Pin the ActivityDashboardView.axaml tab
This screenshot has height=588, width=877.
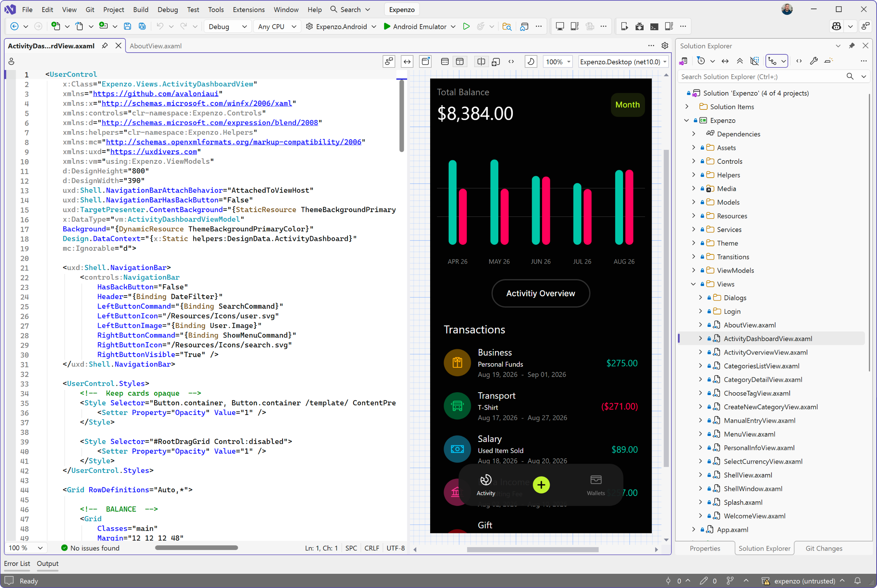[105, 46]
